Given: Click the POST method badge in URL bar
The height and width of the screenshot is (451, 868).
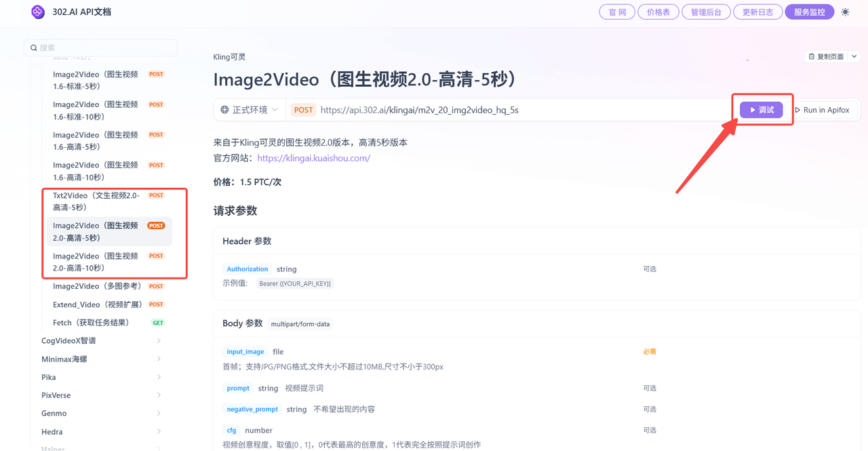Looking at the screenshot, I should pos(304,110).
